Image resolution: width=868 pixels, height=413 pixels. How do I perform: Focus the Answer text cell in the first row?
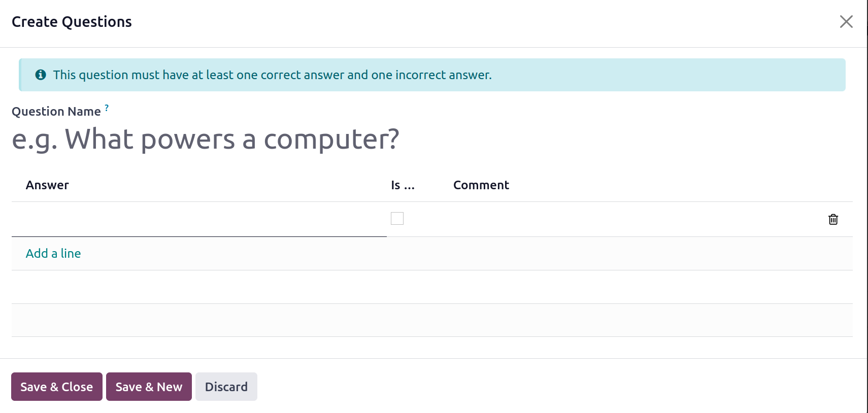click(x=199, y=219)
